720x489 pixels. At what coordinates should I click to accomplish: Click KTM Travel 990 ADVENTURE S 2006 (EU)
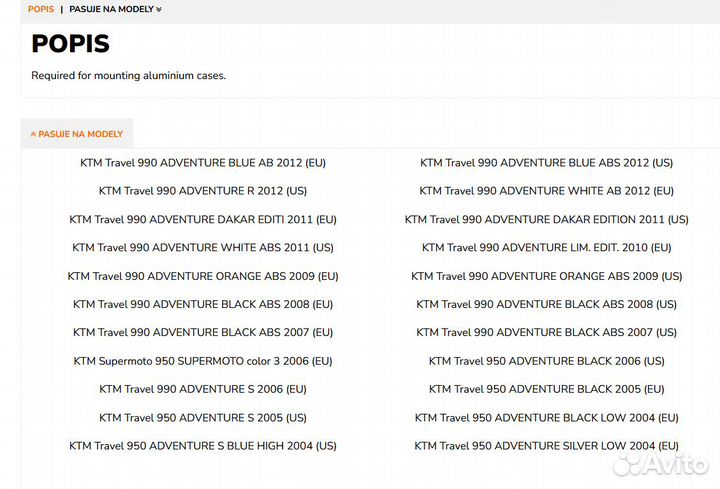click(203, 389)
